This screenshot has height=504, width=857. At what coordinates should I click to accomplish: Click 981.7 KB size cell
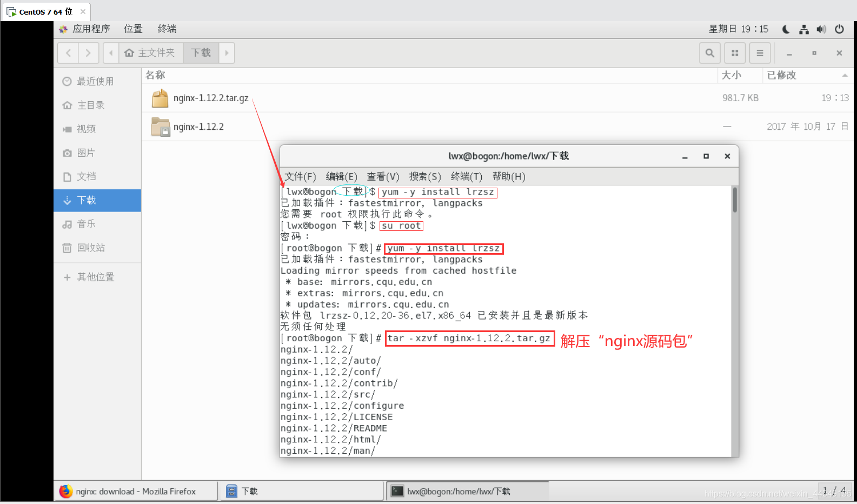coord(740,98)
